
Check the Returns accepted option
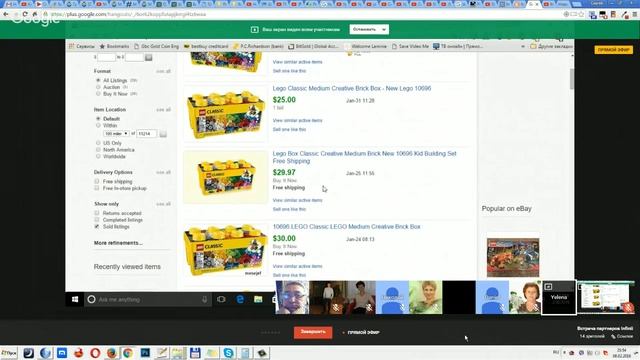coord(97,213)
